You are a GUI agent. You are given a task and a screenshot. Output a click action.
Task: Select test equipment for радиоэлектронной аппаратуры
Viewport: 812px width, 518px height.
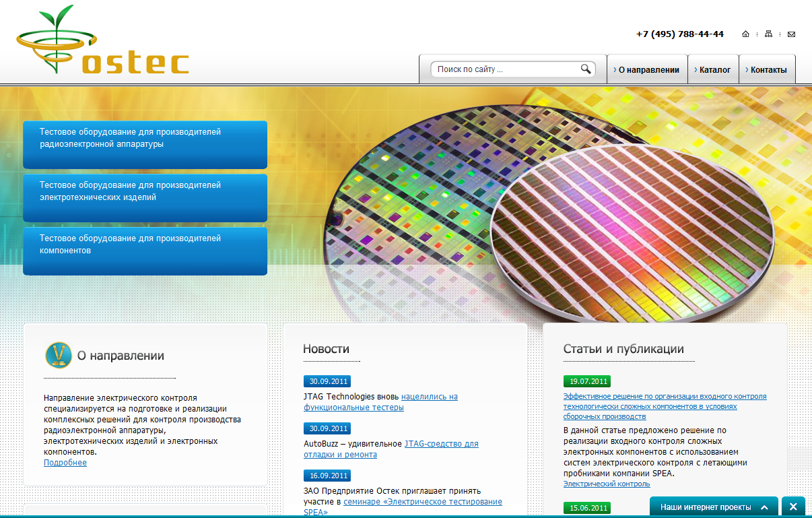click(145, 144)
